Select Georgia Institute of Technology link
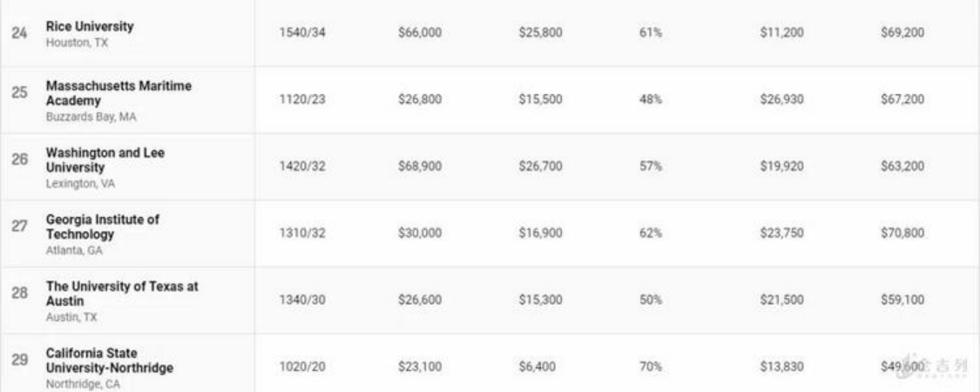 coord(102,226)
